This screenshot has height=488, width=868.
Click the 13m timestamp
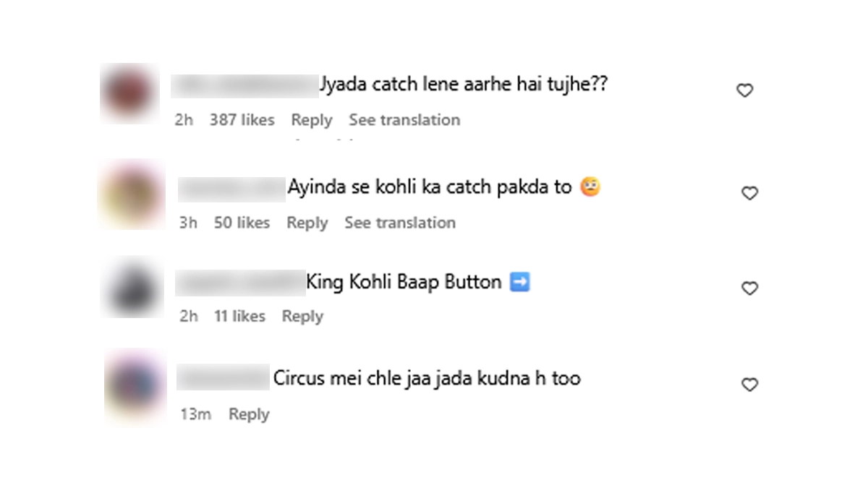coord(195,414)
